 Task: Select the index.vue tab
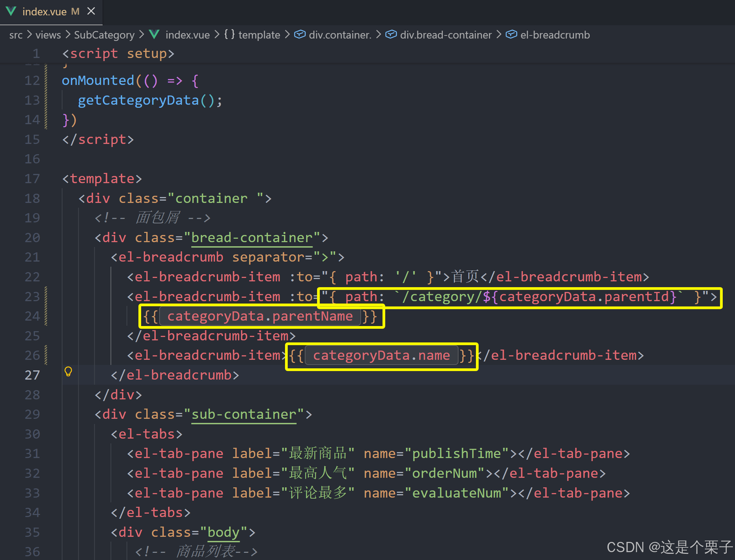tap(44, 12)
